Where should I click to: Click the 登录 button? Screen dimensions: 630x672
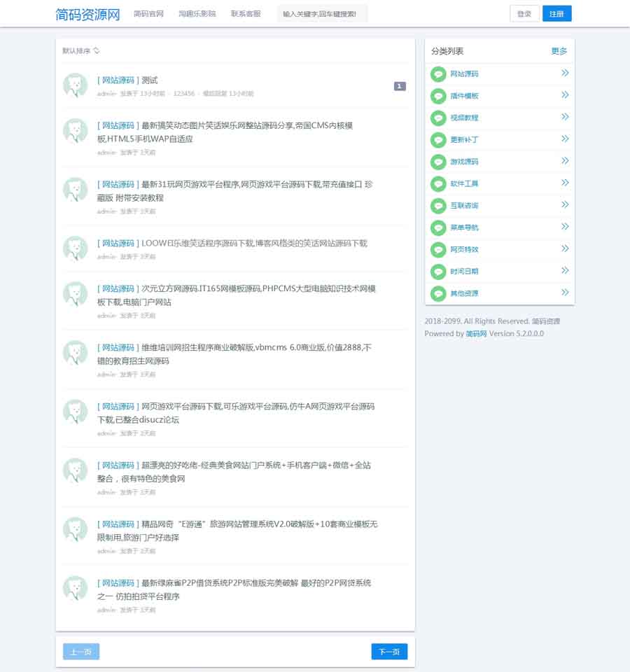(x=524, y=14)
